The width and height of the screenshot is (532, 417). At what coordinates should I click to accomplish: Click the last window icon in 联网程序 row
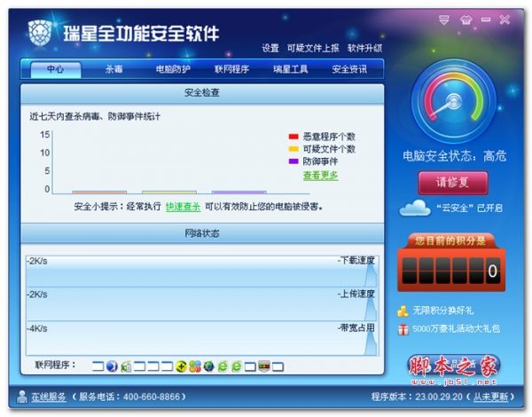[x=278, y=366]
